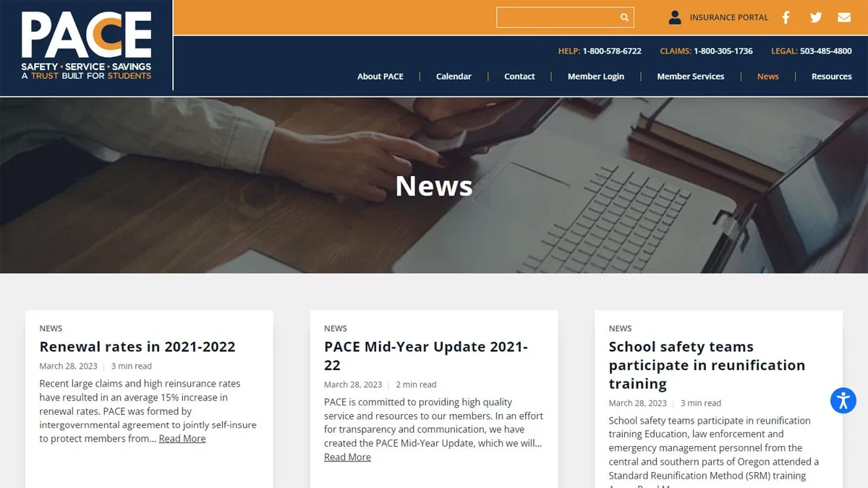The width and height of the screenshot is (868, 488).
Task: Select the Calendar menu item
Action: (454, 76)
